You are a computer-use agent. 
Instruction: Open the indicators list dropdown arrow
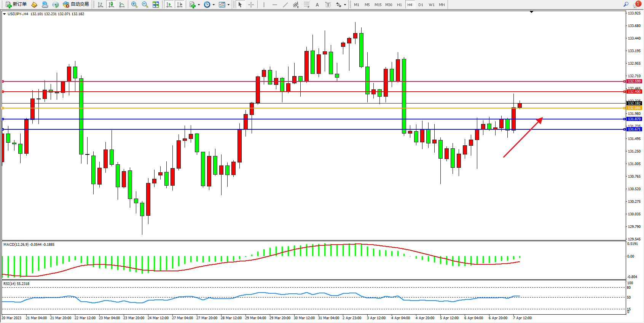click(199, 5)
